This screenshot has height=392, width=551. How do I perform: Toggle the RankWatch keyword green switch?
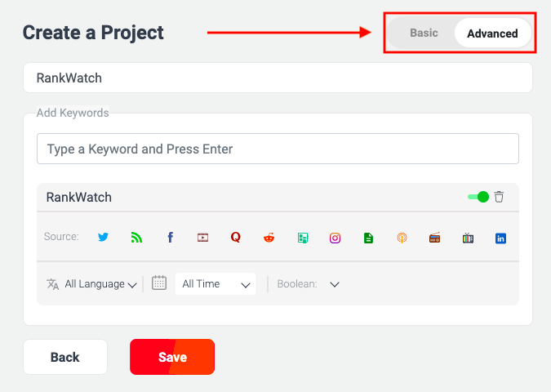click(478, 197)
